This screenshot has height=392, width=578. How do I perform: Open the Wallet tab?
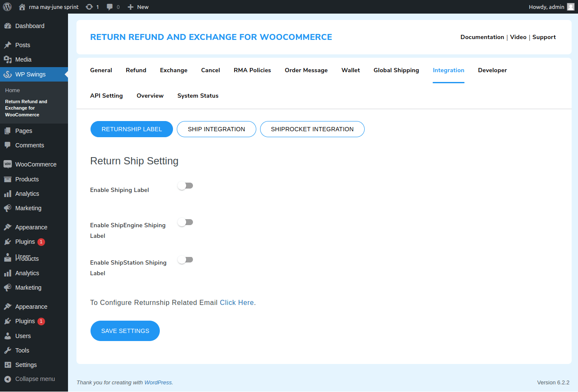[x=351, y=70]
